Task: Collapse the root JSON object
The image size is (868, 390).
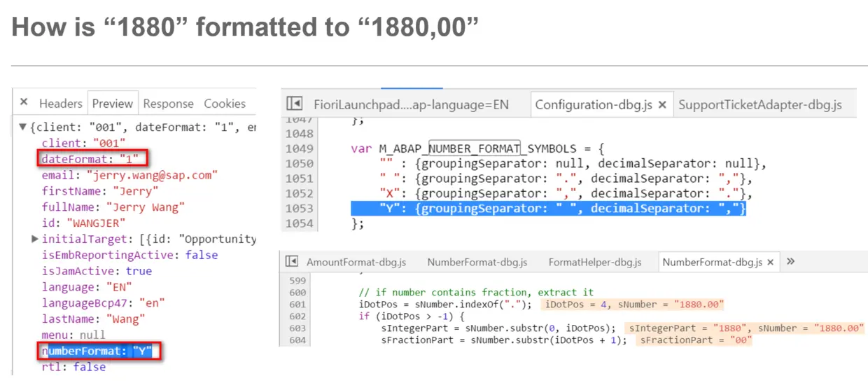Action: (22, 127)
